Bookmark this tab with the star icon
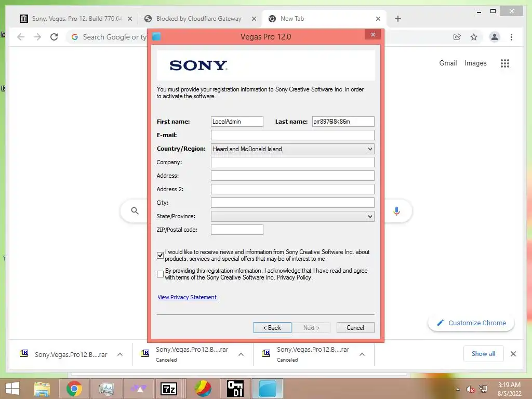Viewport: 532px width, 399px height. 474,37
